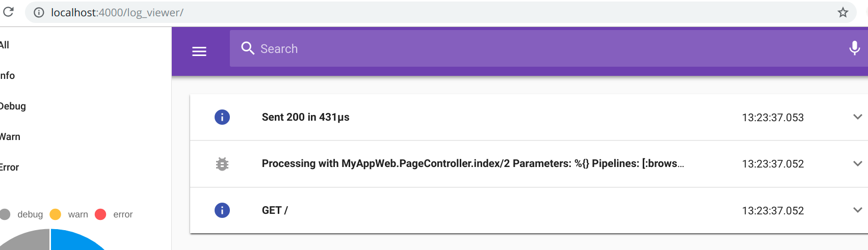Activate the microphone voice search icon

click(x=854, y=48)
